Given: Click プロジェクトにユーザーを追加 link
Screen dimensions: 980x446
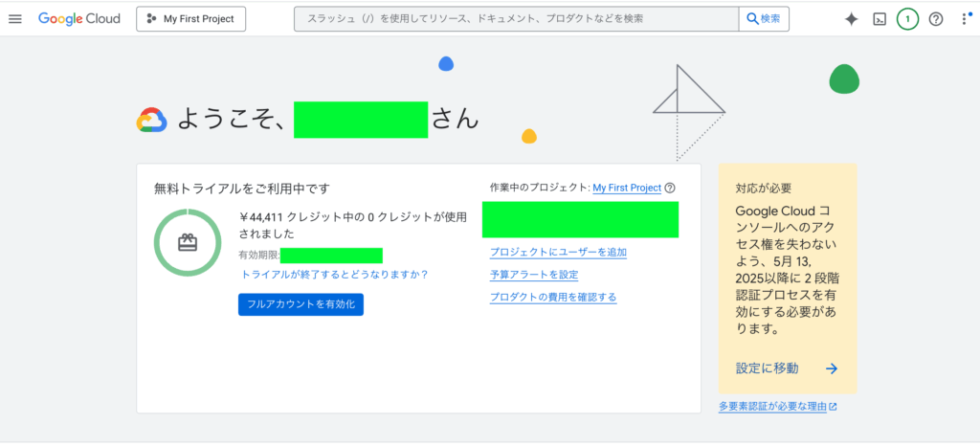Looking at the screenshot, I should tap(558, 253).
